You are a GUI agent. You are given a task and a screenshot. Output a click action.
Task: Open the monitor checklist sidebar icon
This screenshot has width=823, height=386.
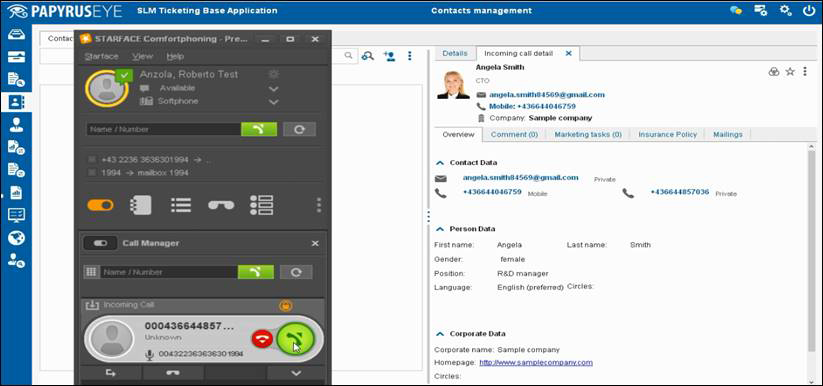pos(16,215)
